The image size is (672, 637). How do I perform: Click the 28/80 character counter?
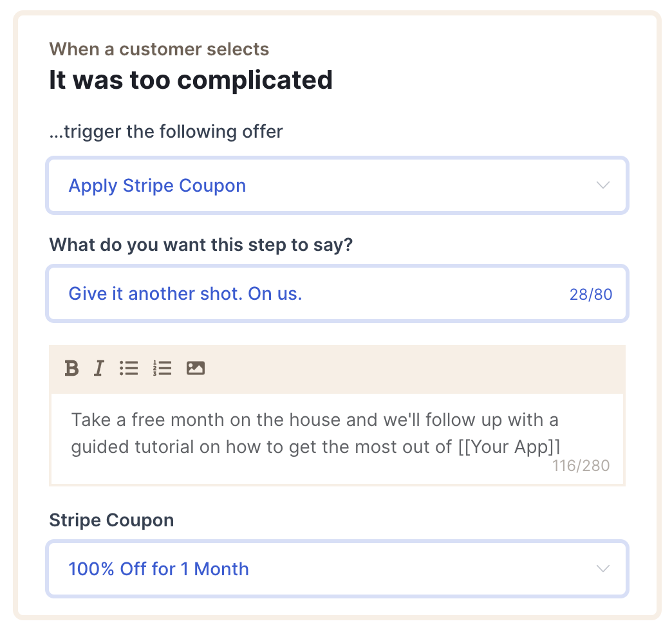point(590,295)
